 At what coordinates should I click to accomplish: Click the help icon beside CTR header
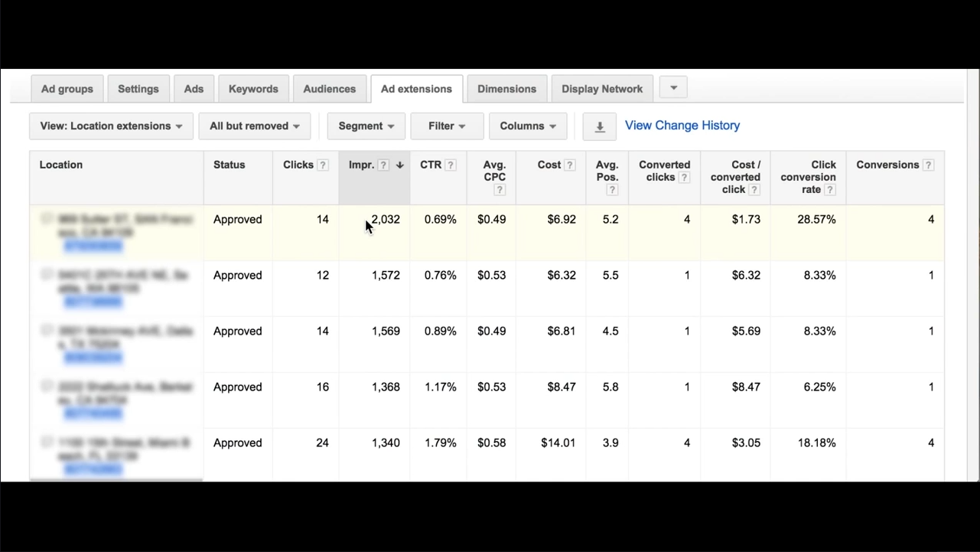451,165
